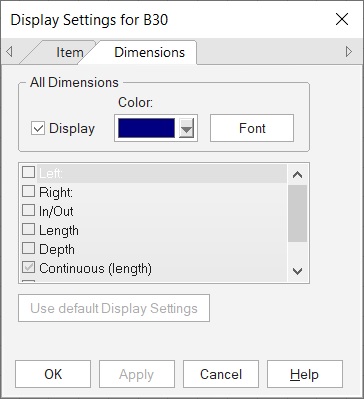Tick the In/Out dimension checkbox

pos(28,211)
